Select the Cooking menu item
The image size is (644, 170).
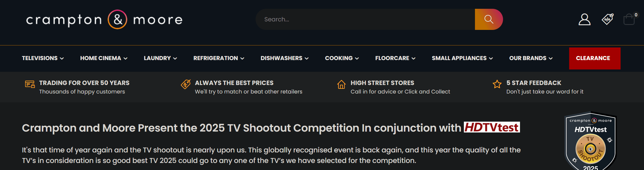pos(342,58)
